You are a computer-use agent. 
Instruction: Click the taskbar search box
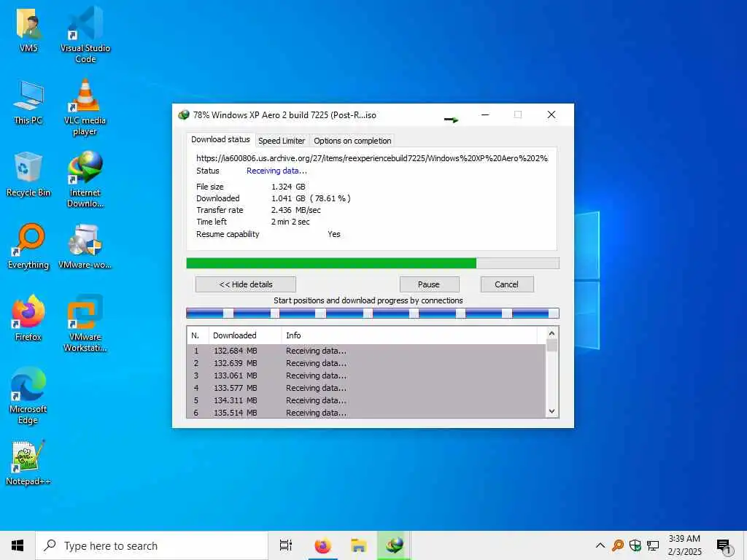152,545
